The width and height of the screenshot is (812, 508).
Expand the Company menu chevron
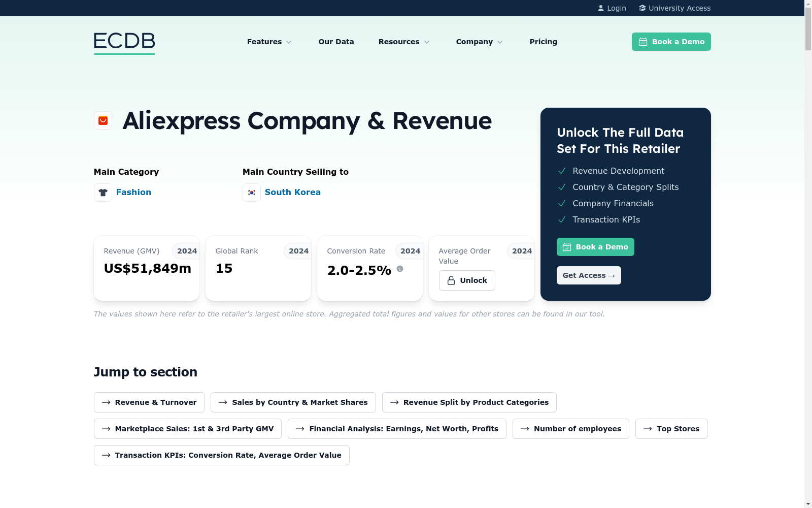(x=500, y=42)
